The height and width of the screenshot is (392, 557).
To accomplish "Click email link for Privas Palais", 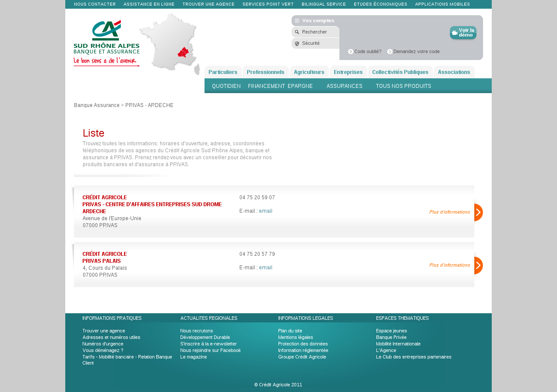I will click(265, 268).
